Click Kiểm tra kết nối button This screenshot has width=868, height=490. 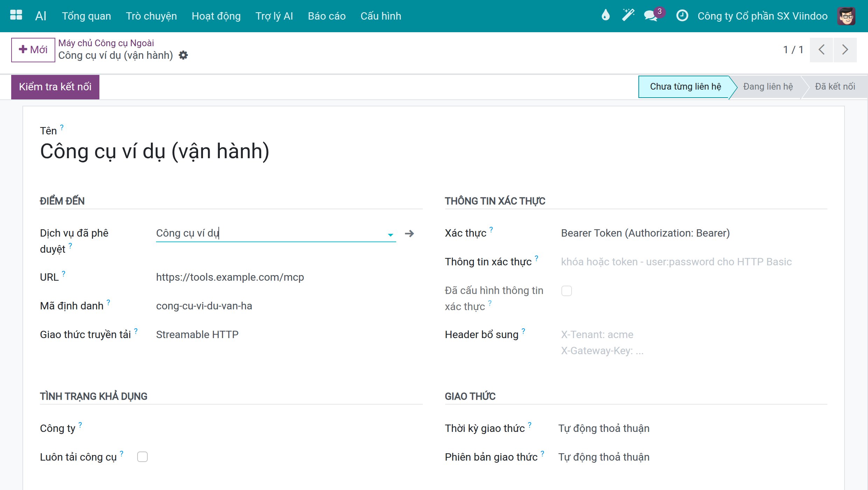point(55,87)
